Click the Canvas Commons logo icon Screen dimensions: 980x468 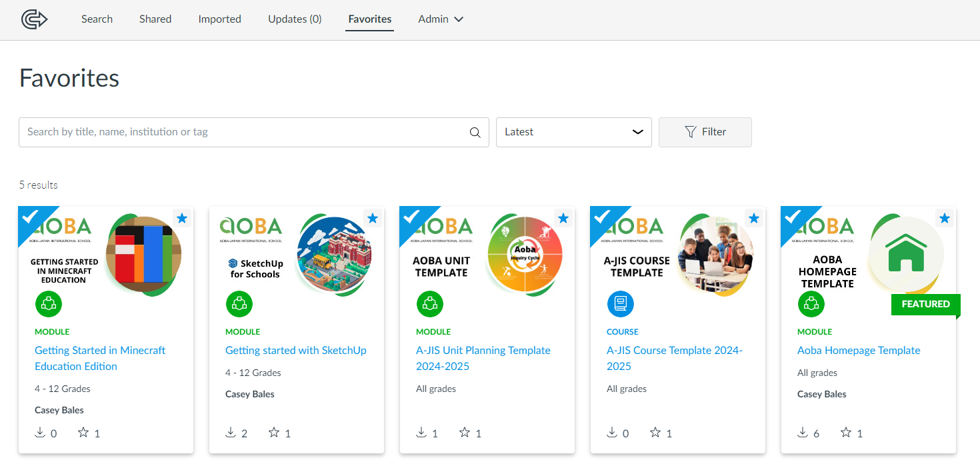(x=34, y=19)
